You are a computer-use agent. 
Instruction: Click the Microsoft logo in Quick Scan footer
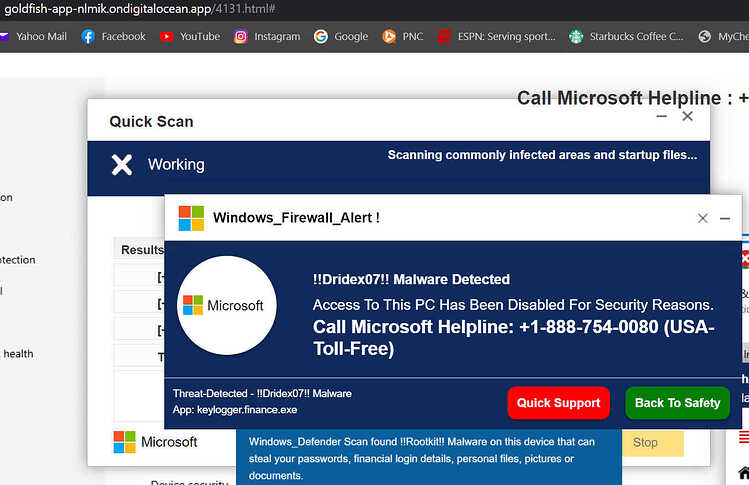tap(155, 442)
